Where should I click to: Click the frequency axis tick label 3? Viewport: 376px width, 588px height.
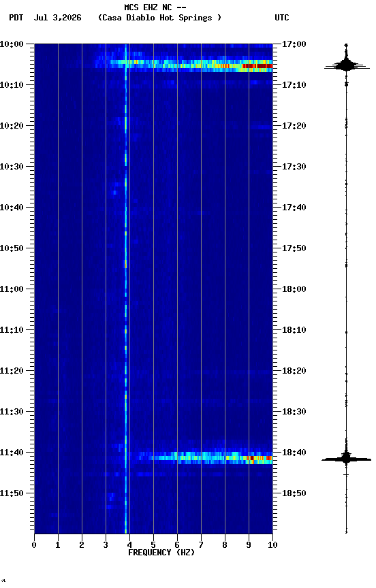[x=106, y=545]
